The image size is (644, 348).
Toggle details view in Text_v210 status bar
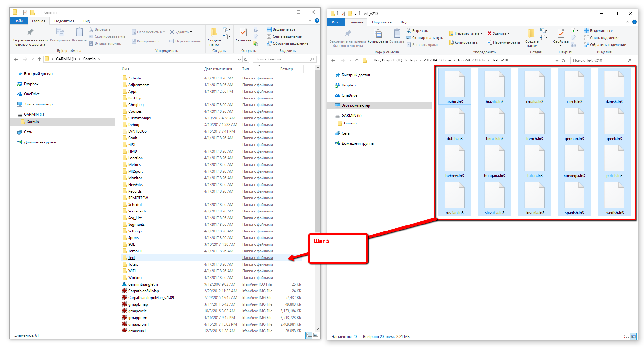(626, 336)
